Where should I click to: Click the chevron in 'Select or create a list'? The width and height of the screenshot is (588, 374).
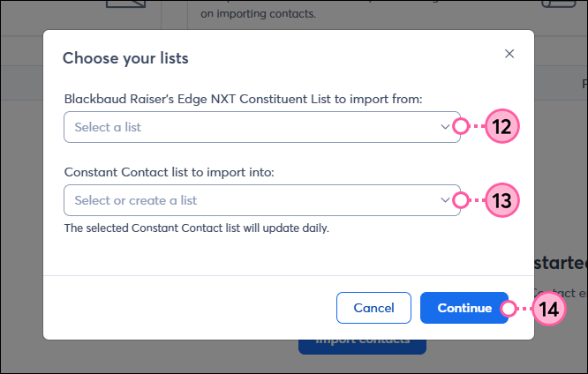point(445,200)
